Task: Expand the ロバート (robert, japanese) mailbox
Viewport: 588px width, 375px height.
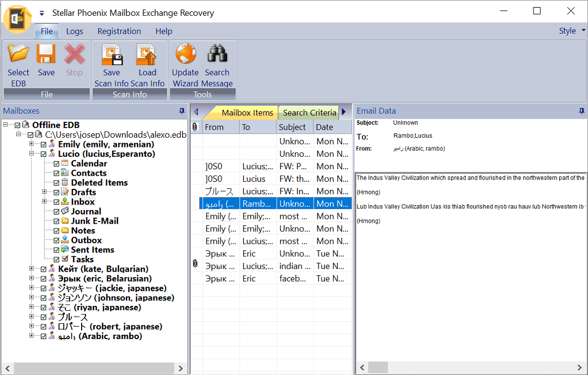Action: coord(32,326)
